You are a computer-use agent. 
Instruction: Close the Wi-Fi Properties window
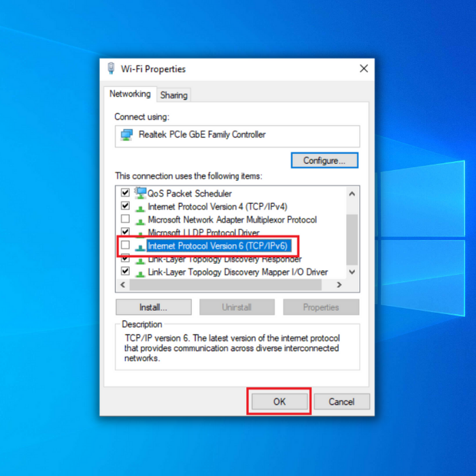[x=364, y=69]
